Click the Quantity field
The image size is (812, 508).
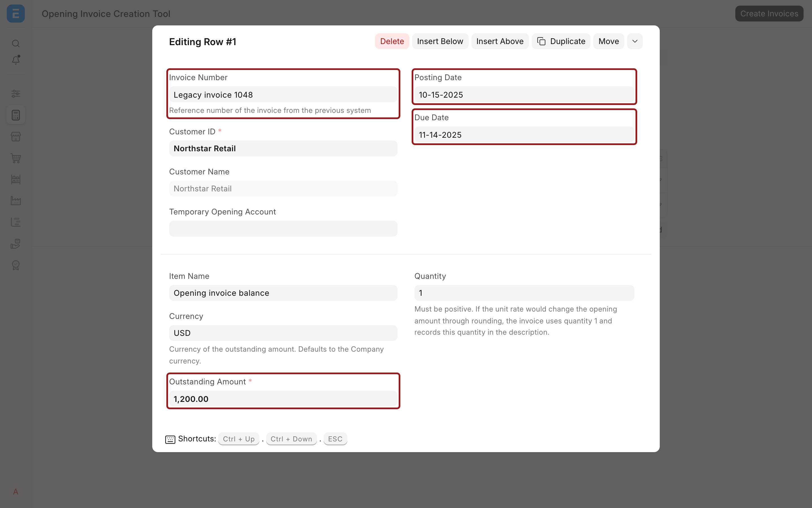tap(524, 293)
